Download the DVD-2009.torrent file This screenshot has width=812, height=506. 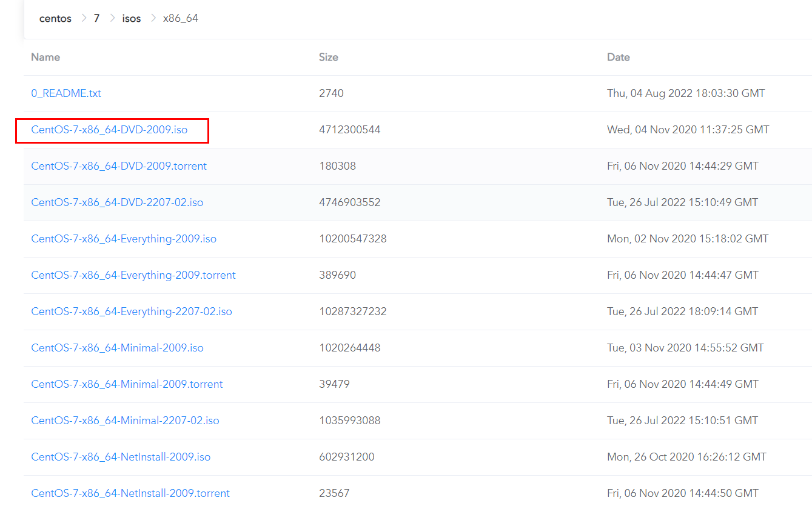(119, 166)
